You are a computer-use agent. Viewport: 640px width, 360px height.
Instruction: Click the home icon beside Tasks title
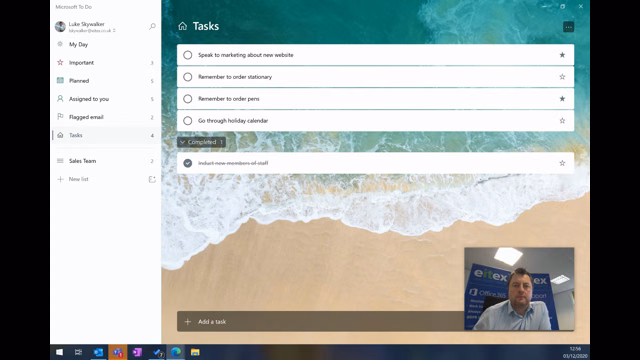click(182, 26)
